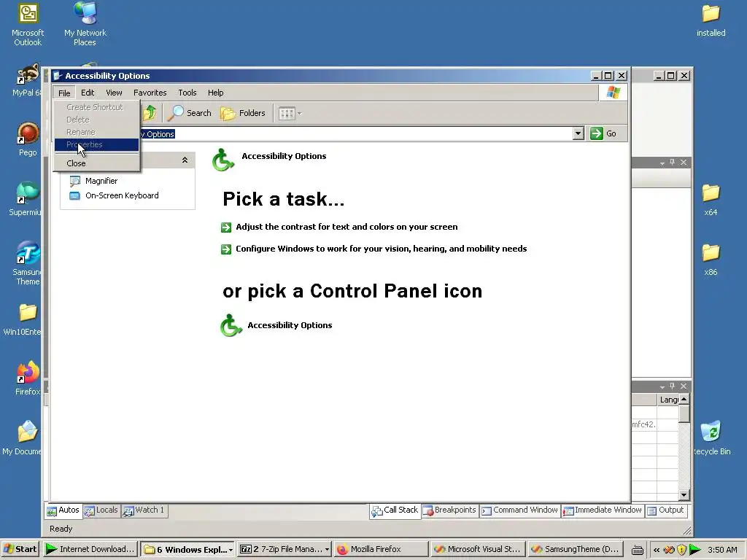747x560 pixels.
Task: Select Properties in the File menu
Action: [x=97, y=145]
